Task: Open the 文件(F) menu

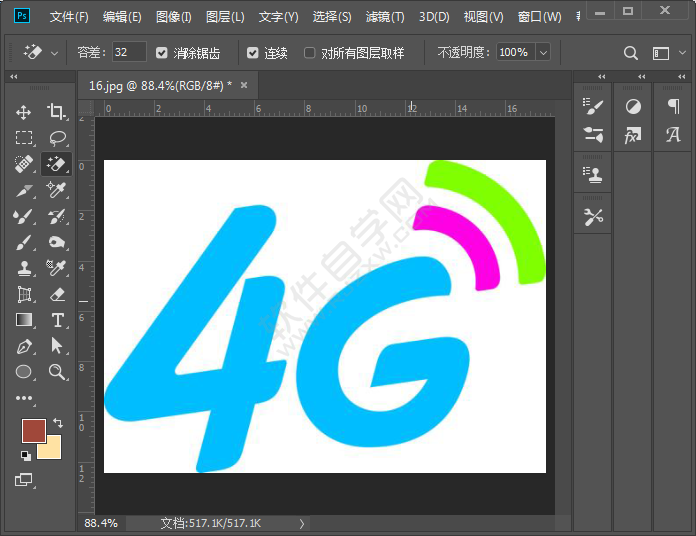Action: click(x=69, y=17)
